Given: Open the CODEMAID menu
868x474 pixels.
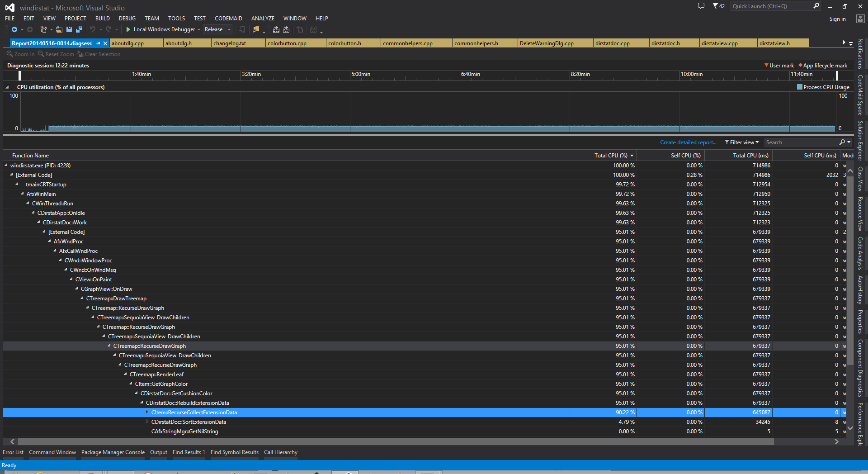Looking at the screenshot, I should [228, 19].
